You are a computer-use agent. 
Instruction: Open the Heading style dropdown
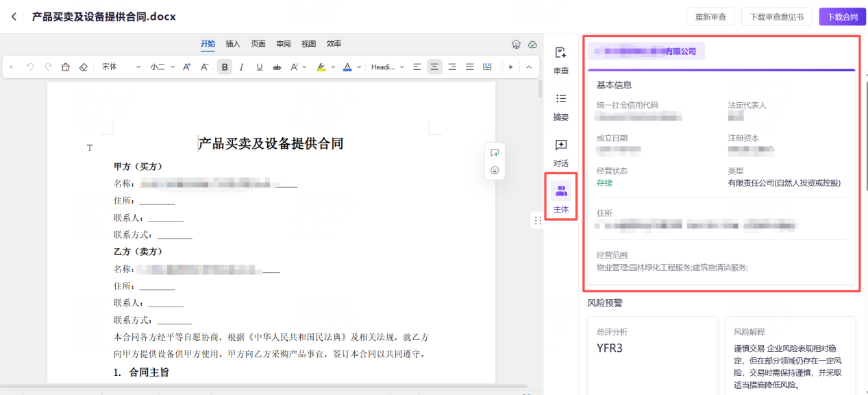point(388,67)
